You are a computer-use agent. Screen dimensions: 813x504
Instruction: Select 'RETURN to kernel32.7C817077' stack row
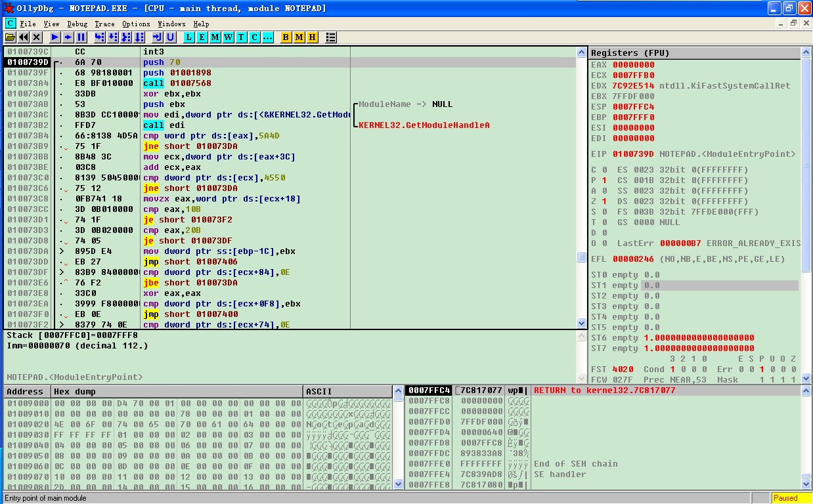pos(602,390)
